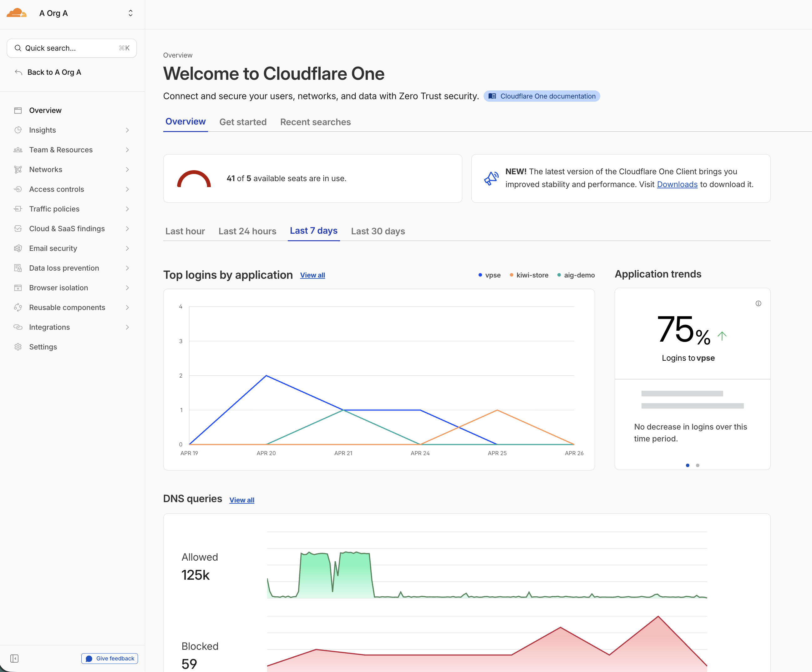Click View all next to DNS queries
Viewport: 812px width, 672px height.
click(242, 500)
